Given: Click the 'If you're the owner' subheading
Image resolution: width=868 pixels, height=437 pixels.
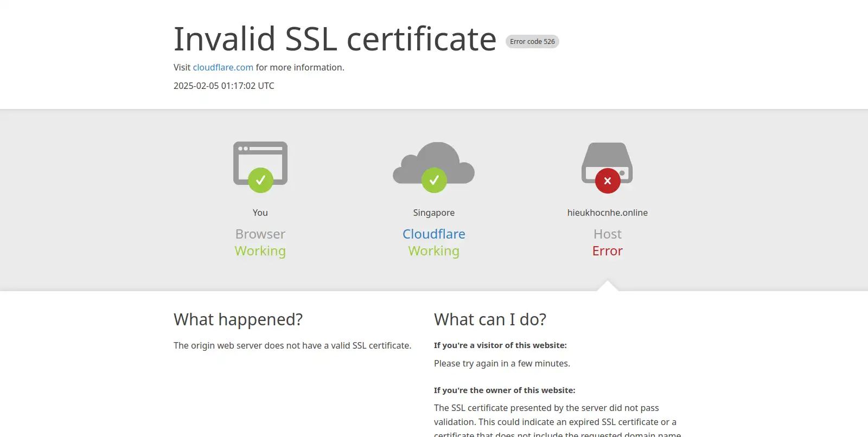Looking at the screenshot, I should [505, 390].
